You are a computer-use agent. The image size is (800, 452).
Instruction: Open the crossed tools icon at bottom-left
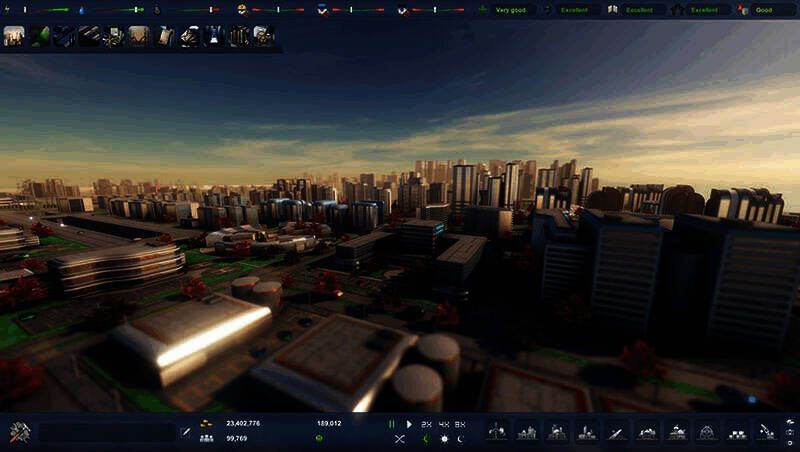(18, 431)
